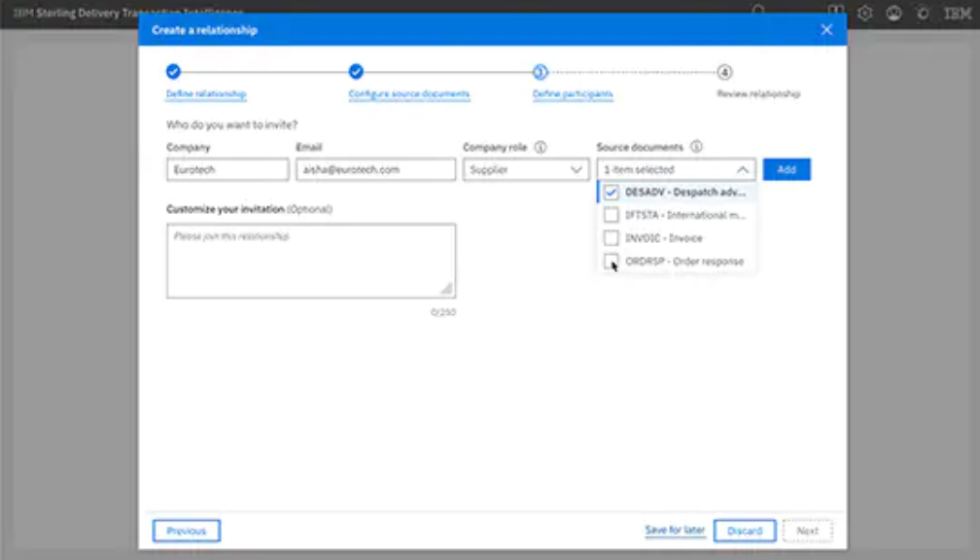
Task: Show info about Company role
Action: click(x=541, y=148)
